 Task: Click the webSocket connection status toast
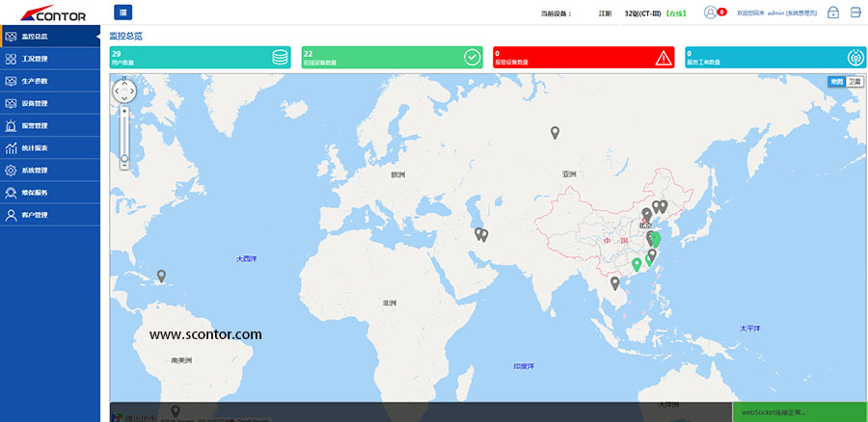[x=800, y=412]
